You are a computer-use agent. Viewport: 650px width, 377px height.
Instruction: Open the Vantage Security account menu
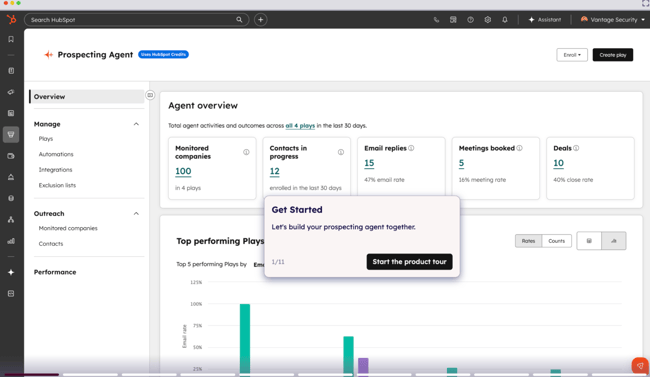coord(613,19)
